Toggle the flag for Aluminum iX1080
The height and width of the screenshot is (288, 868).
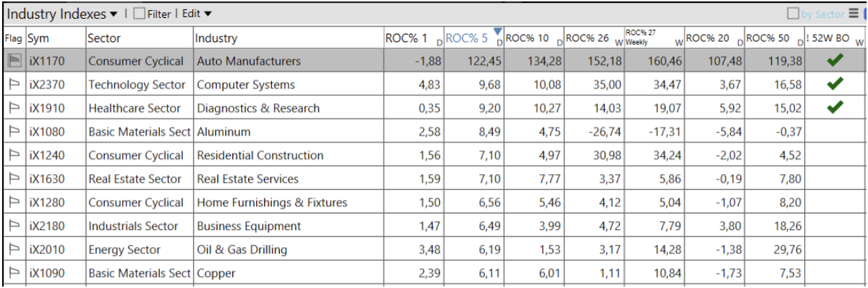(x=14, y=132)
